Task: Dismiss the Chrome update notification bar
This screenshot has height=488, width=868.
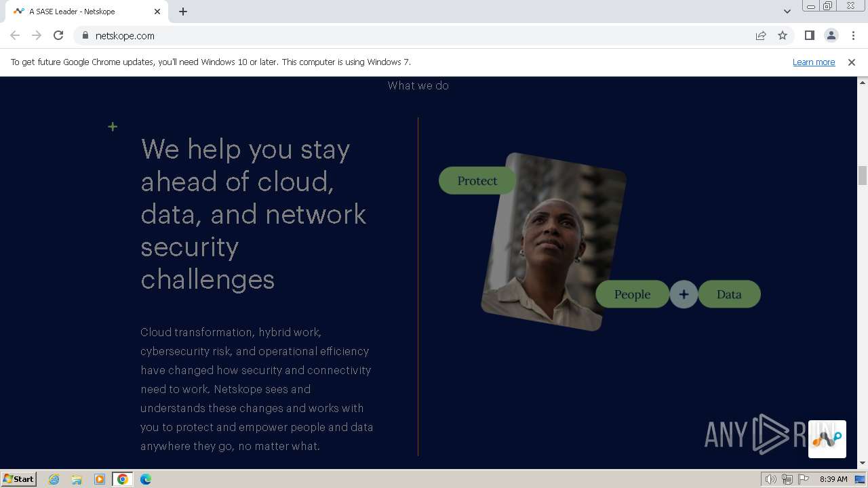Action: tap(851, 62)
